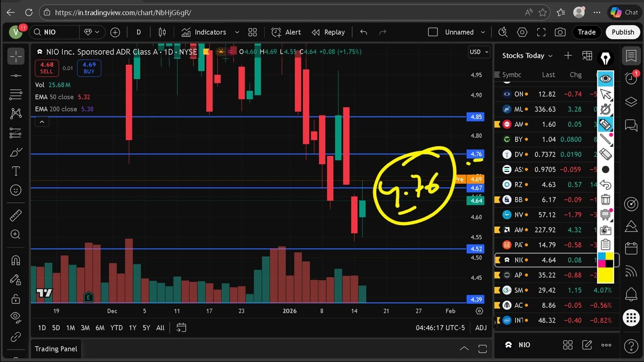Open the economic calendar in the right sidebar
This screenshot has width=644, height=362.
[631, 248]
